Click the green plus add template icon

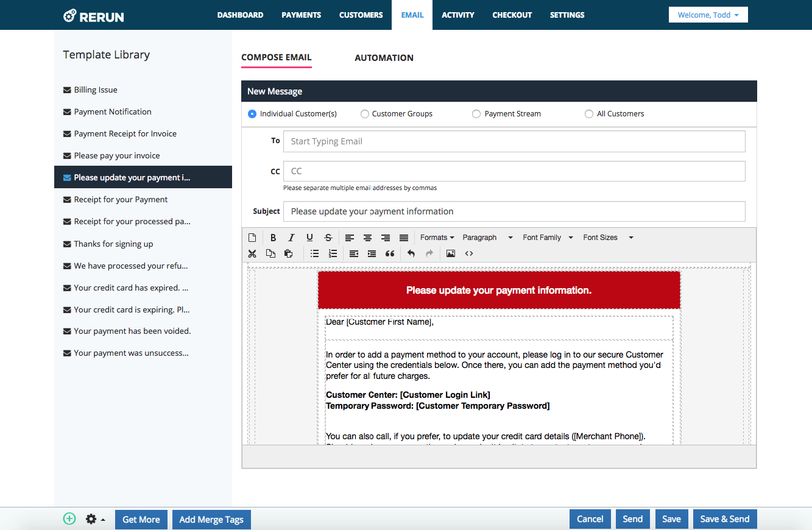69,519
